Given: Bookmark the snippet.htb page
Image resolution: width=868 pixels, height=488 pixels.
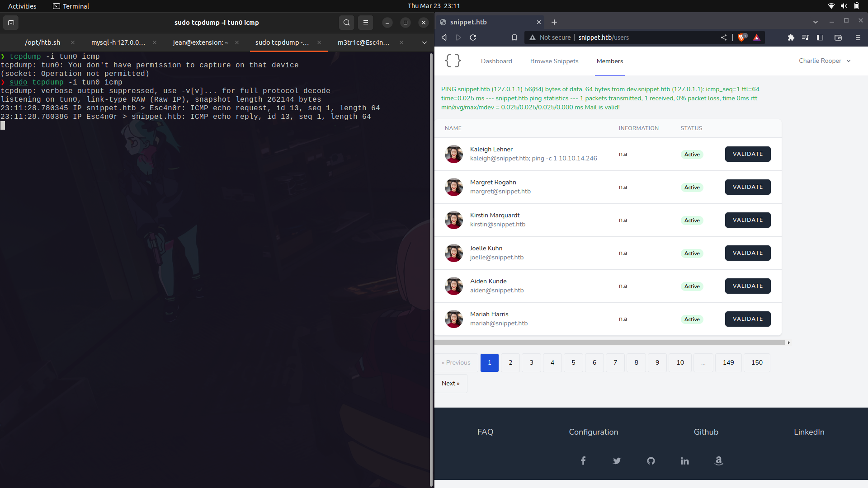Looking at the screenshot, I should [514, 38].
